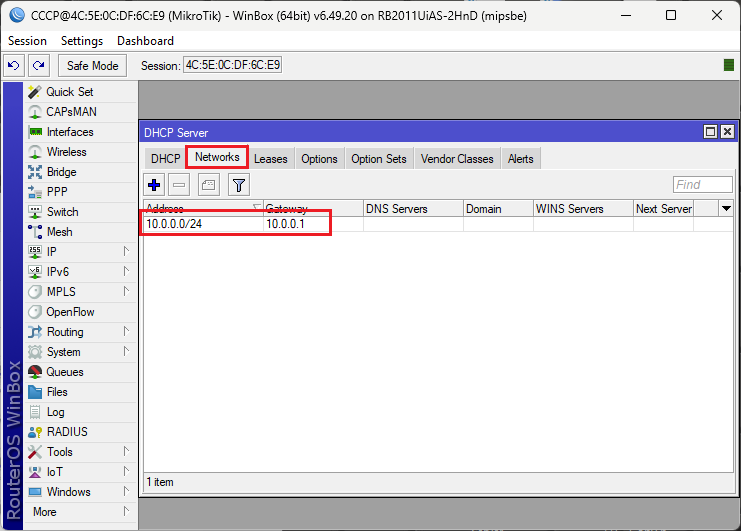741x531 pixels.
Task: Open Quick Set wand icon
Action: click(34, 92)
